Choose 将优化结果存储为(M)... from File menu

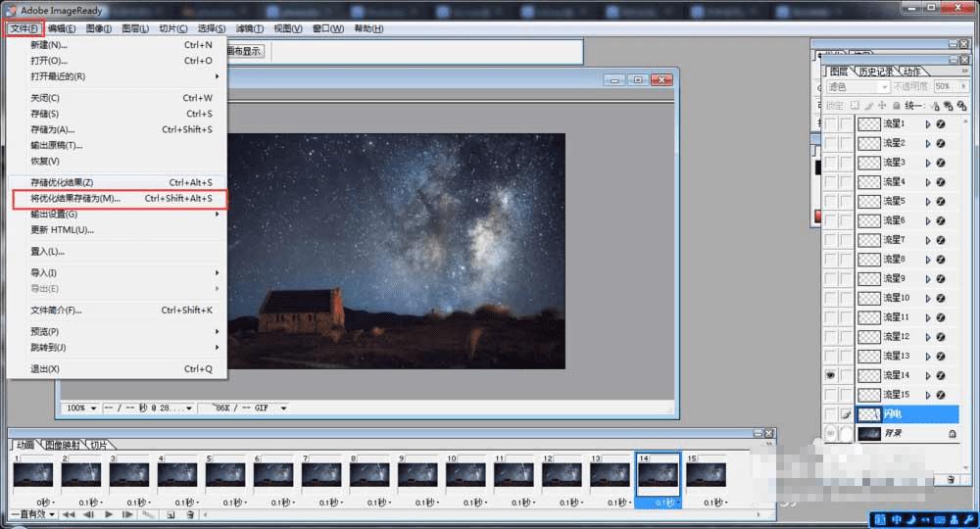pos(119,199)
